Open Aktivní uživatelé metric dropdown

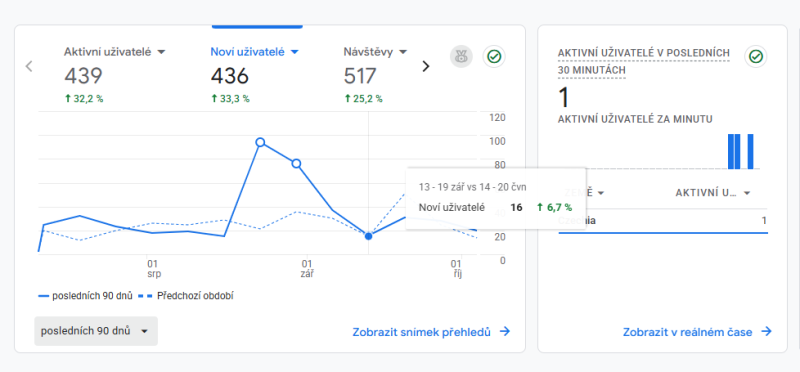161,52
